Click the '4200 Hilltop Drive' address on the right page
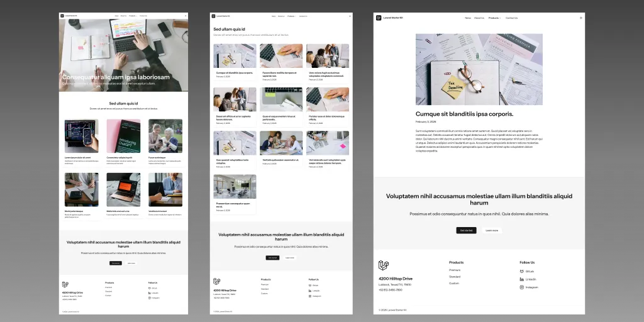 pos(396,279)
